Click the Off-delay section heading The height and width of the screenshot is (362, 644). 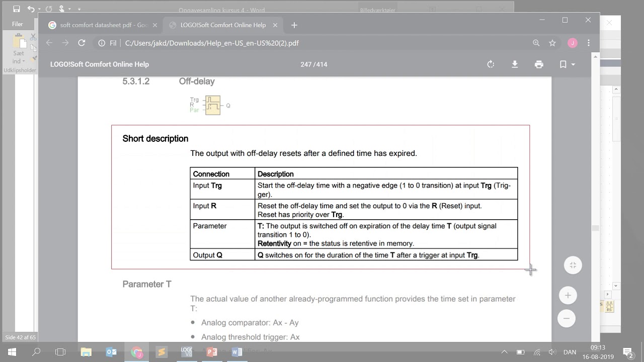[x=197, y=81]
